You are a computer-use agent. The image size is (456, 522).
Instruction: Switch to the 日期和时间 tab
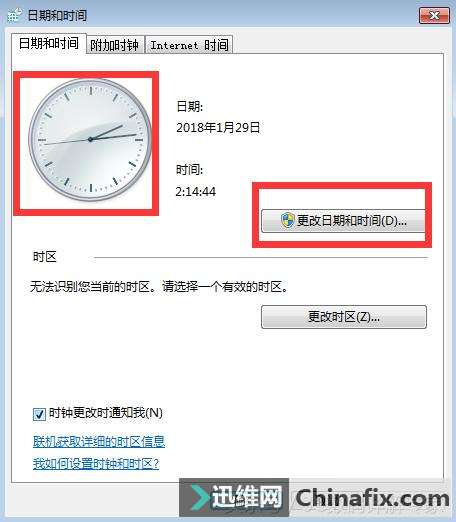(x=49, y=43)
